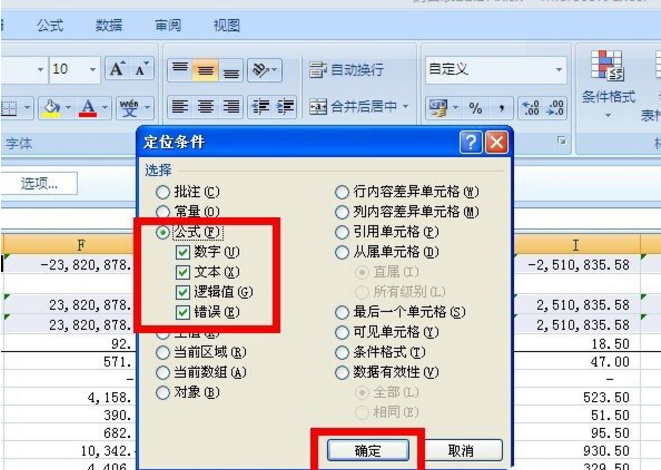661x470 pixels.
Task: Close the 定位条件 dialog
Action: tap(497, 142)
